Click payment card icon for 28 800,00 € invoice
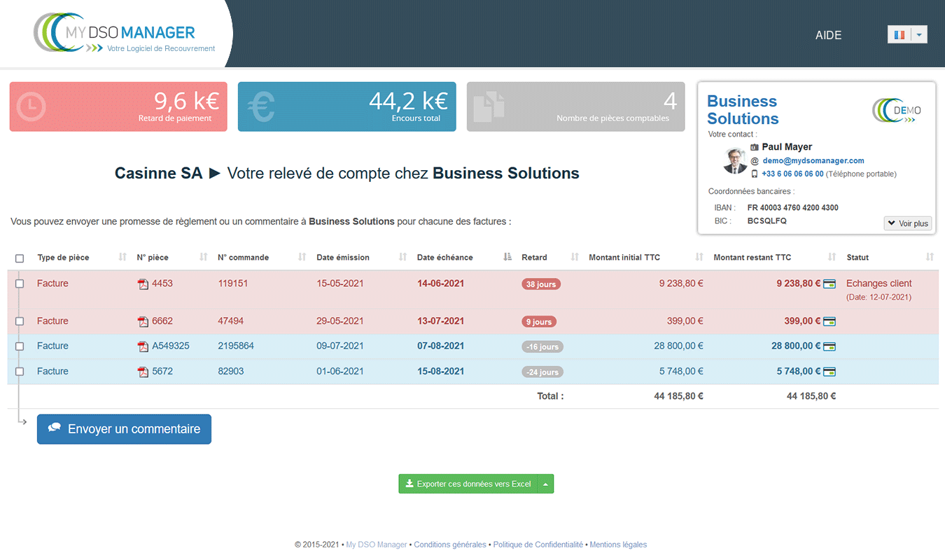 829,346
